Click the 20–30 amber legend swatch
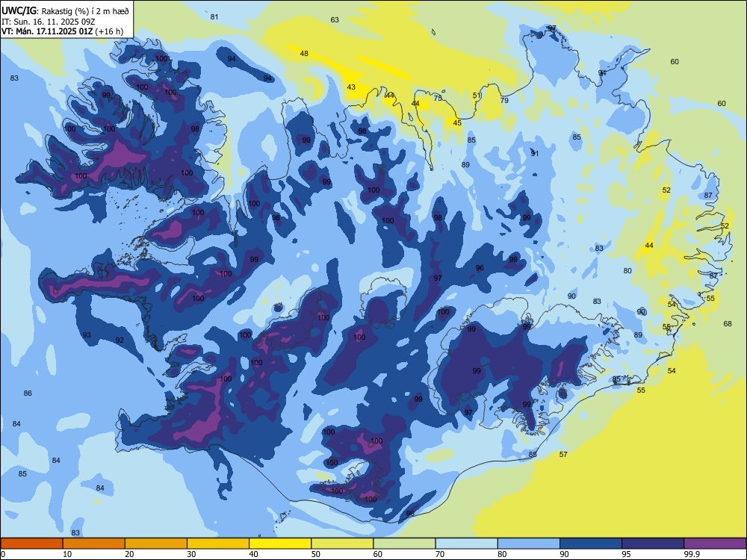 click(x=156, y=544)
